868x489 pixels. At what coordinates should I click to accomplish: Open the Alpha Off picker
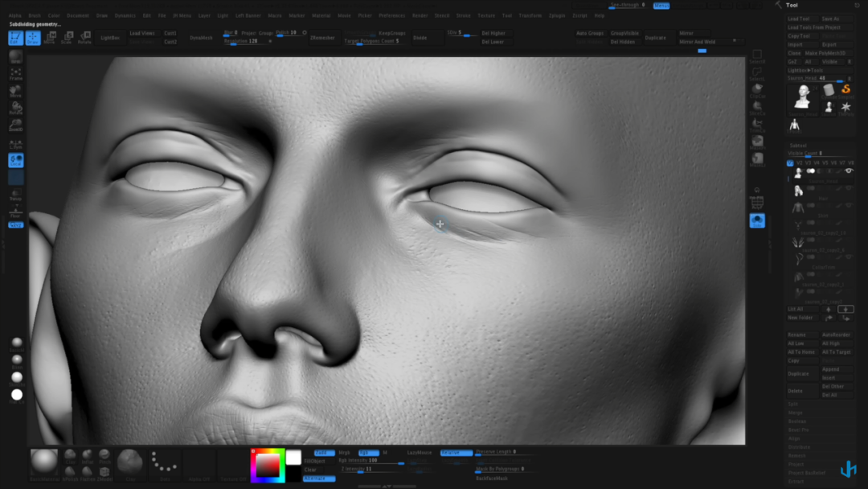pos(199,465)
